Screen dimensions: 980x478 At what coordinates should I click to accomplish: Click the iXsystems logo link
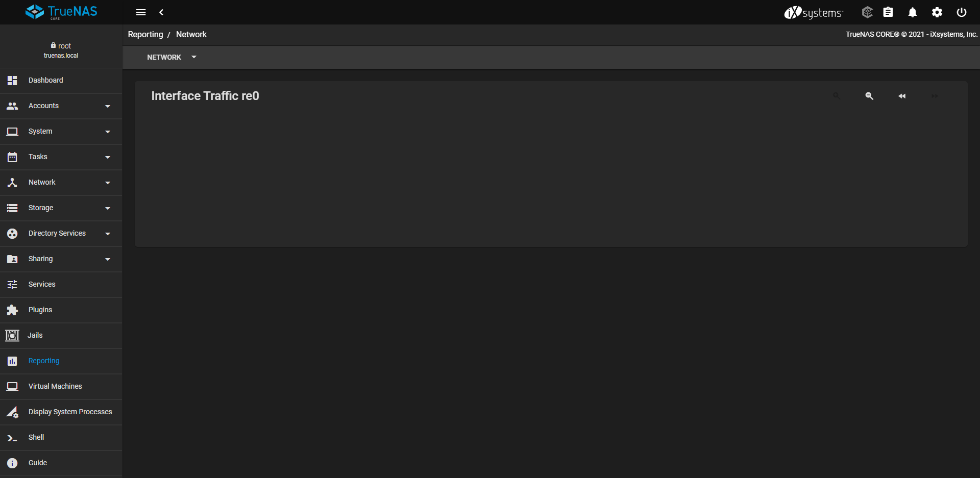(x=814, y=12)
